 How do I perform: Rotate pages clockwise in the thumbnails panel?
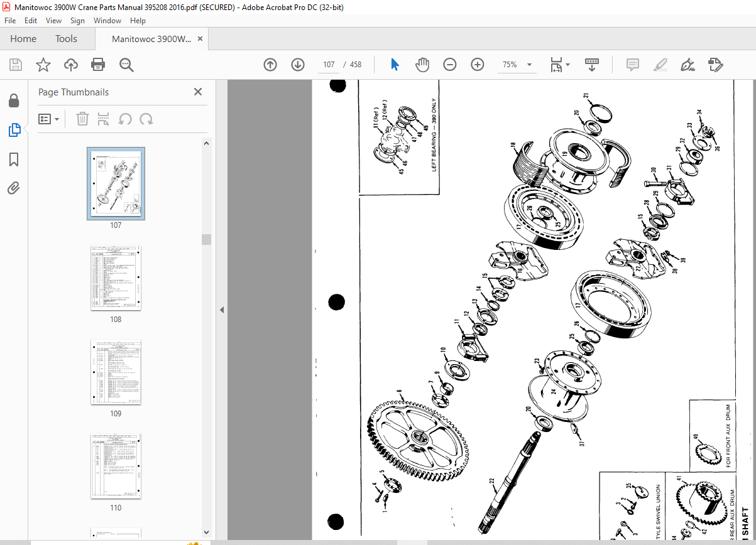(x=146, y=119)
